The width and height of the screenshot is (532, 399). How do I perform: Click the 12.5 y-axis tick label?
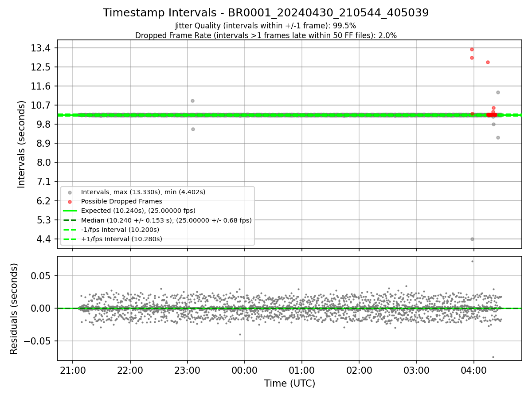(x=41, y=67)
